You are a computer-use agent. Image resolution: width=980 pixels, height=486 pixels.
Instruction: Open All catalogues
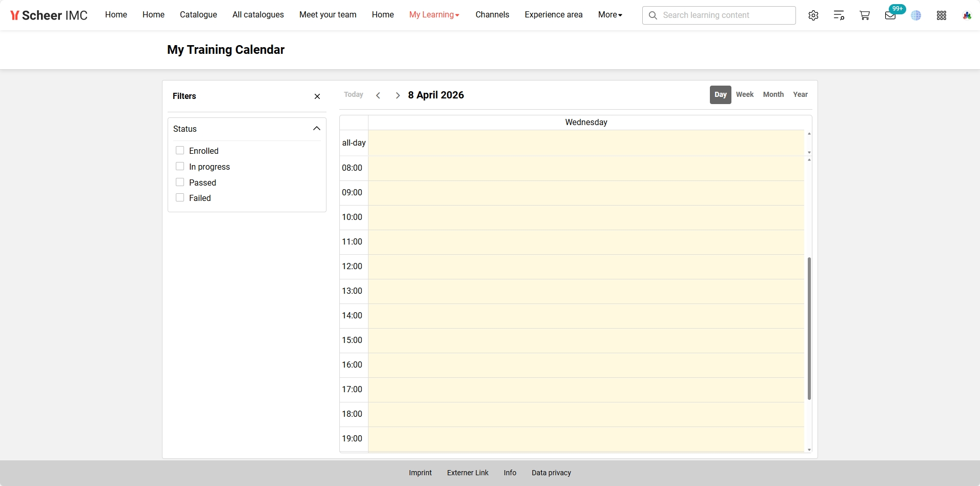(258, 15)
